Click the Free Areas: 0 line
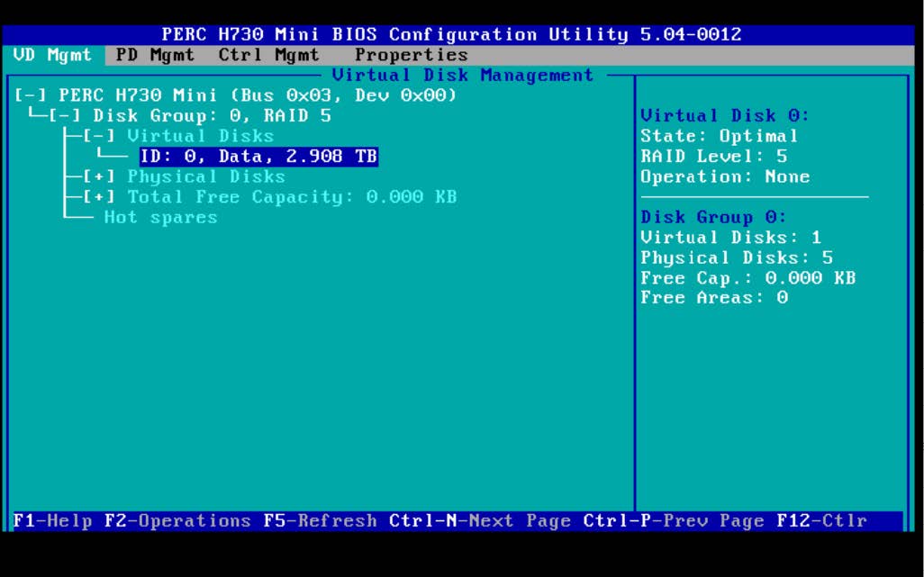The height and width of the screenshot is (577, 924). pos(714,298)
